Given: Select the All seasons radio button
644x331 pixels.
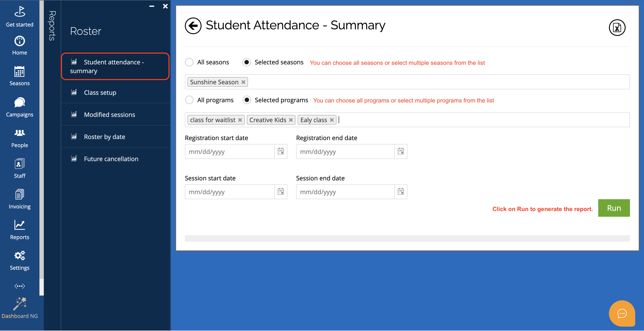Looking at the screenshot, I should (x=189, y=62).
